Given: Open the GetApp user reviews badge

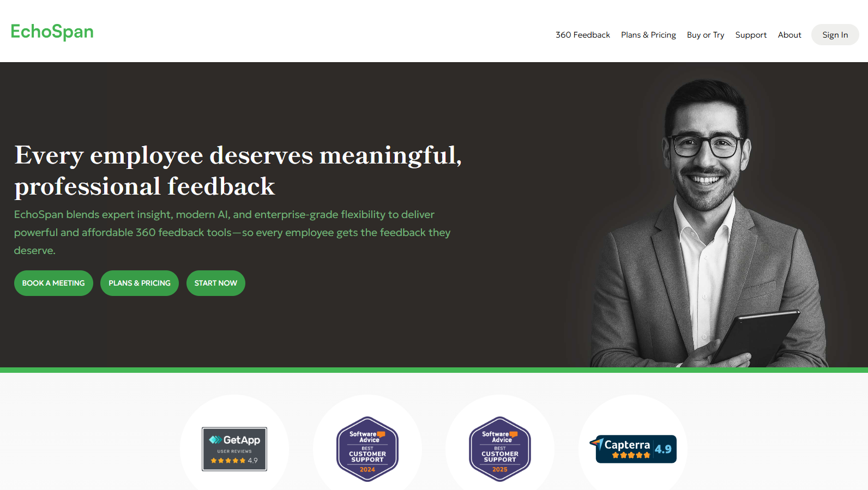Looking at the screenshot, I should coord(234,449).
